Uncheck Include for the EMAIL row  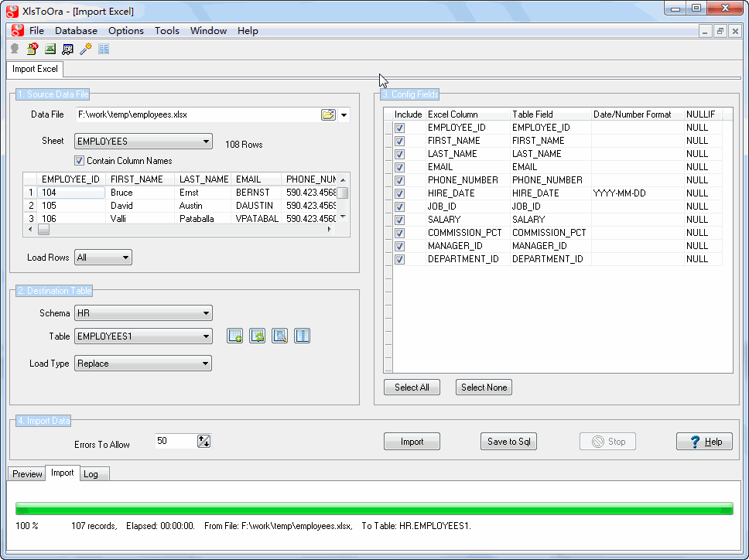pyautogui.click(x=400, y=167)
